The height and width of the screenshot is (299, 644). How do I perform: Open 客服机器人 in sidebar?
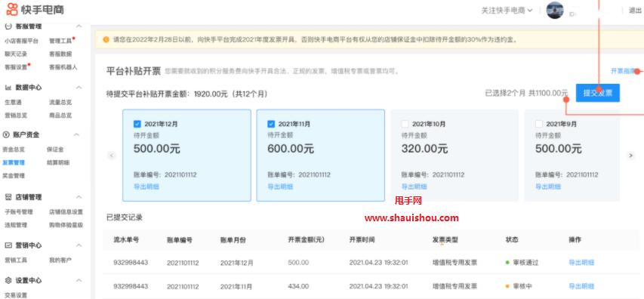pyautogui.click(x=63, y=67)
